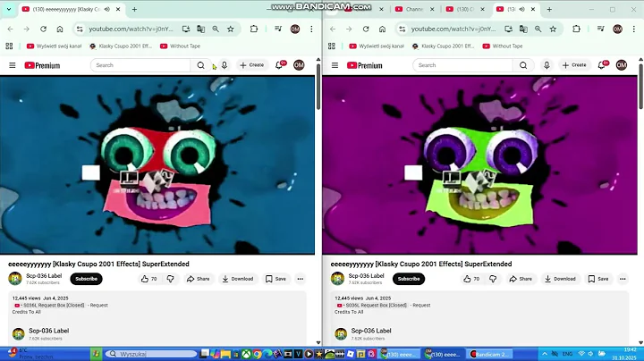This screenshot has height=361, width=644.
Task: Open more actions ellipsis in left window
Action: (x=301, y=279)
